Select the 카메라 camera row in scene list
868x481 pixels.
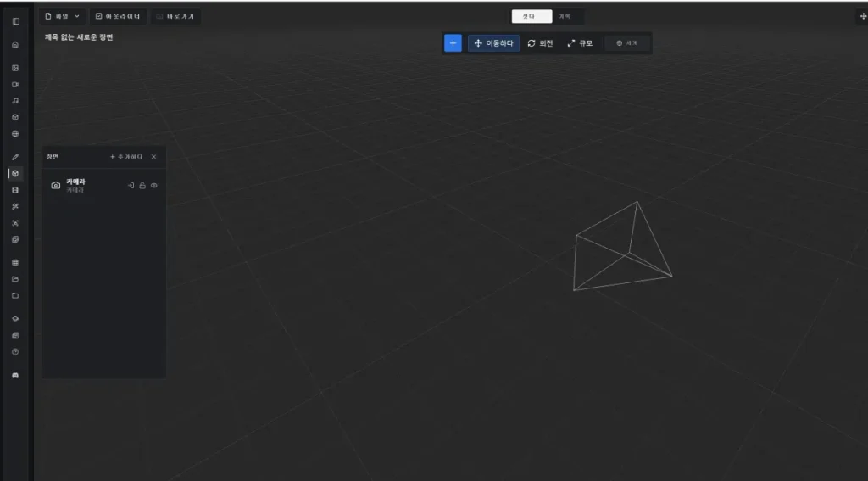click(104, 186)
